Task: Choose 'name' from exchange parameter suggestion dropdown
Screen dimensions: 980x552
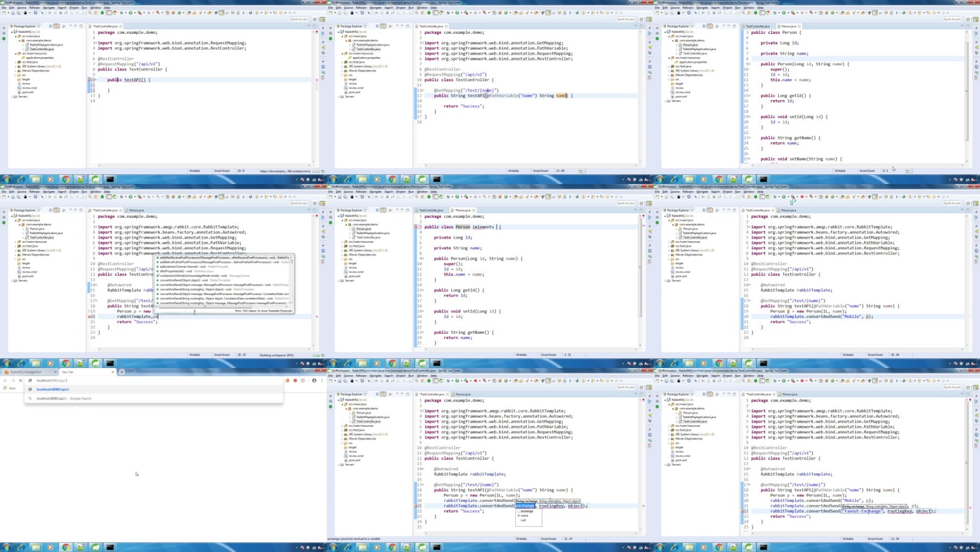Action: pos(525,516)
